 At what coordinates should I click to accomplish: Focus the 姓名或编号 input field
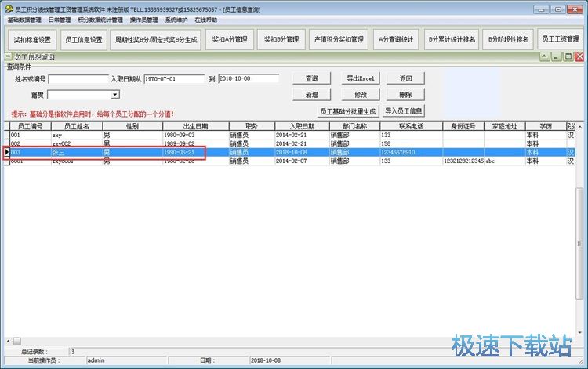[x=78, y=79]
